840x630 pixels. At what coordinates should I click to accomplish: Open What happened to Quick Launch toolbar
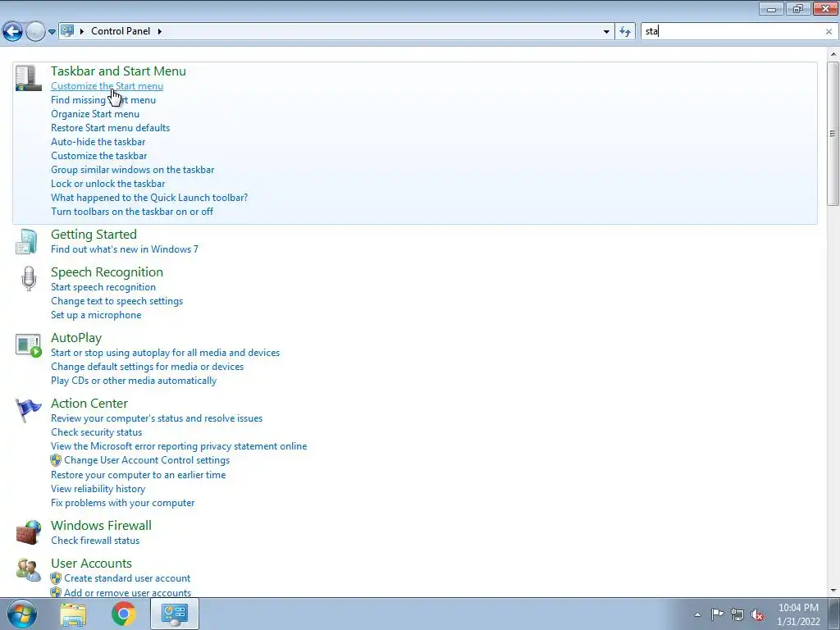pos(149,198)
